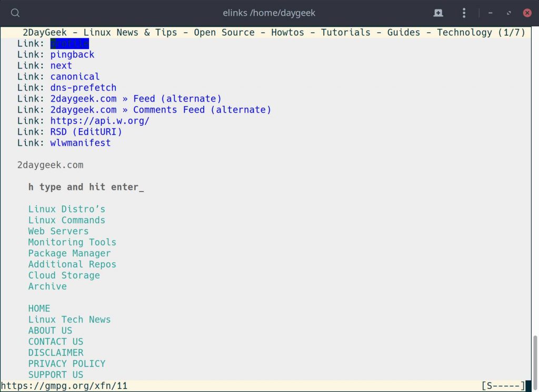
Task: Open the terminal three-dot options menu
Action: (x=464, y=13)
